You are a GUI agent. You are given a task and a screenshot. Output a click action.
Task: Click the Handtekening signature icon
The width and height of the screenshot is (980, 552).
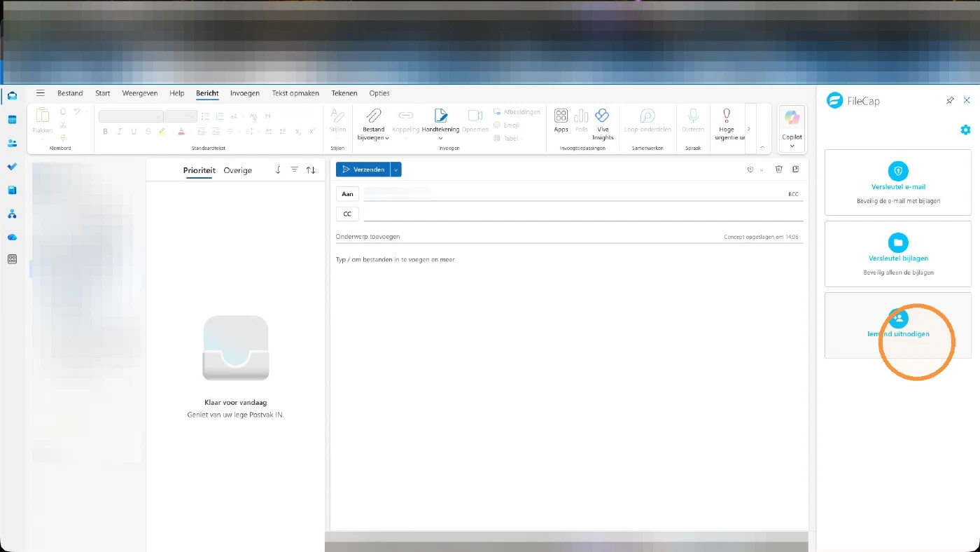pyautogui.click(x=440, y=116)
